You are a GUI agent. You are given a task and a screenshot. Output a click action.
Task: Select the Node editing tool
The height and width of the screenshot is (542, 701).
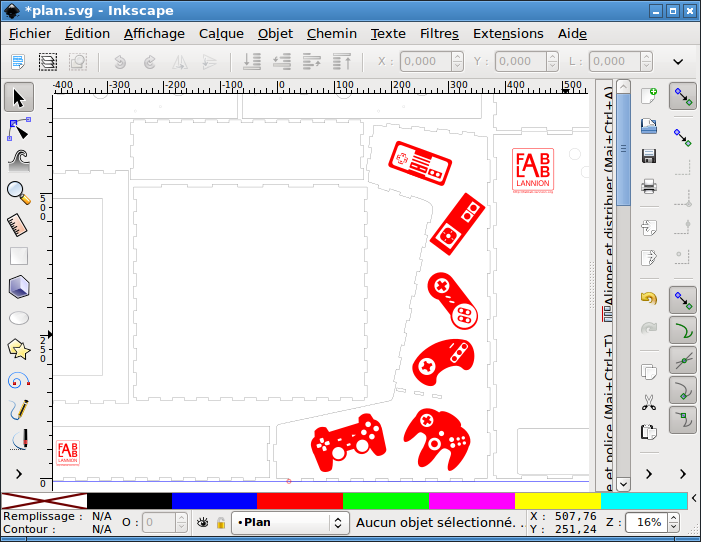19,130
